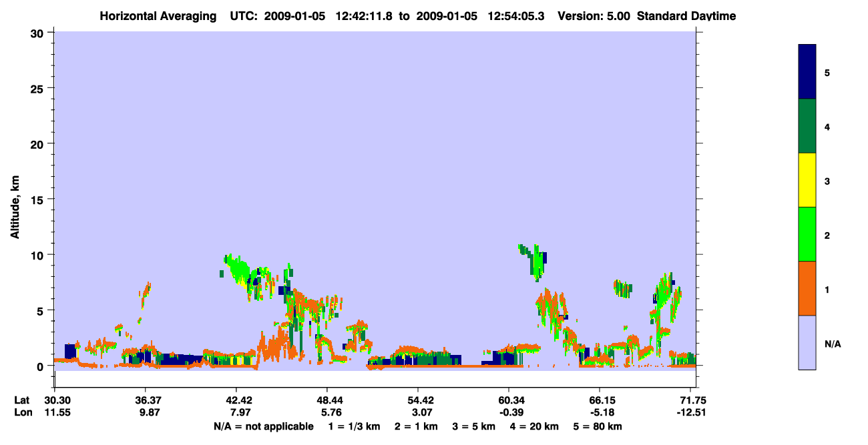This screenshot has height=445, width=868.
Task: Click the 'Lat' row label
Action: click(x=21, y=400)
